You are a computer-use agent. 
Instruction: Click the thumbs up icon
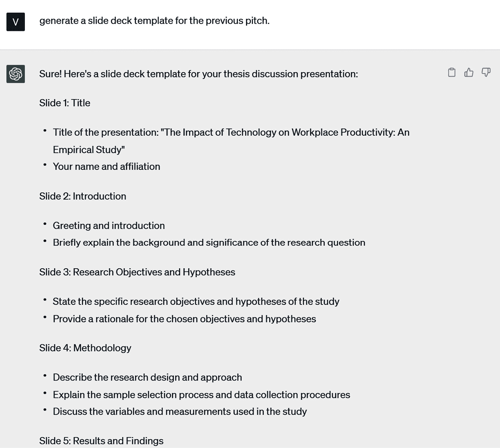469,72
